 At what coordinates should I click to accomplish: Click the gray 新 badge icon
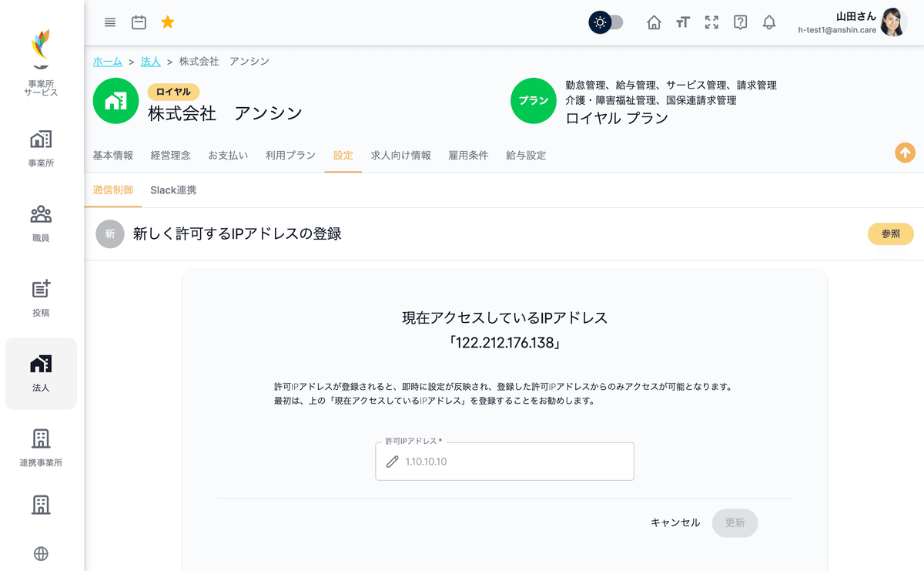click(x=110, y=233)
